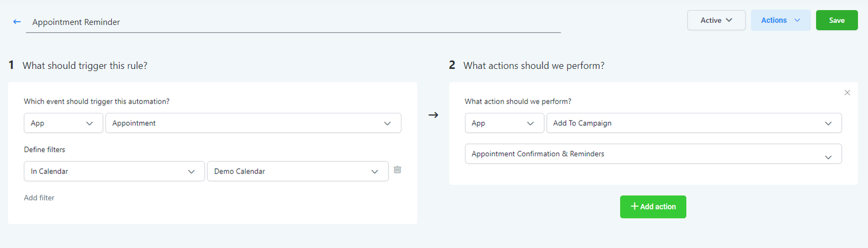Open the Add To Campaign action dropdown

[693, 123]
